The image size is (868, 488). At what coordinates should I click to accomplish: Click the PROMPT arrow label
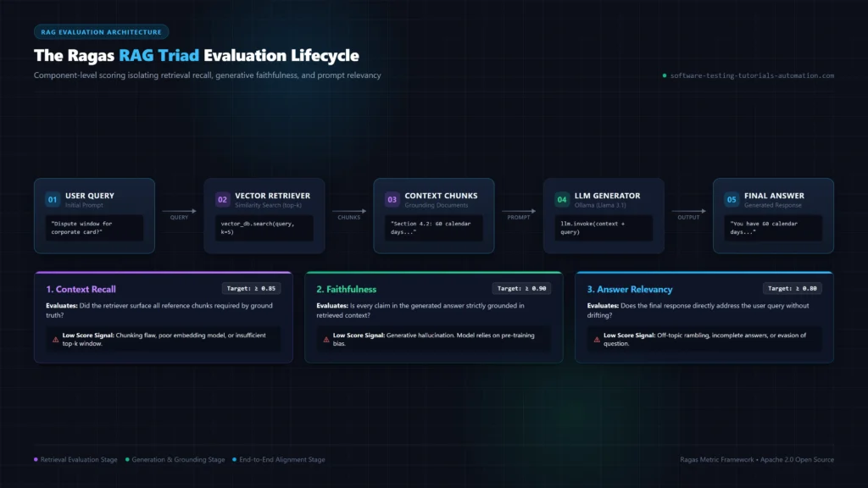point(519,218)
